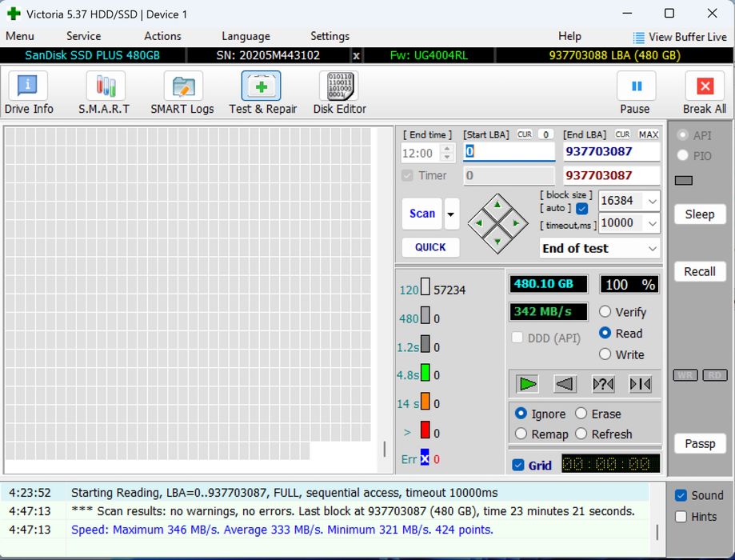Image resolution: width=735 pixels, height=560 pixels.
Task: Click the log panel scrollbar
Action: (657, 532)
